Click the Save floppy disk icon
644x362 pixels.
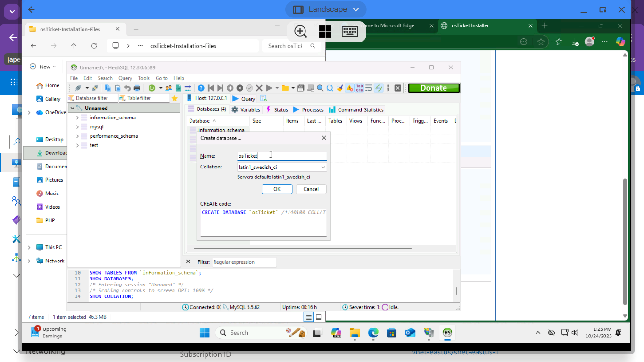301,88
